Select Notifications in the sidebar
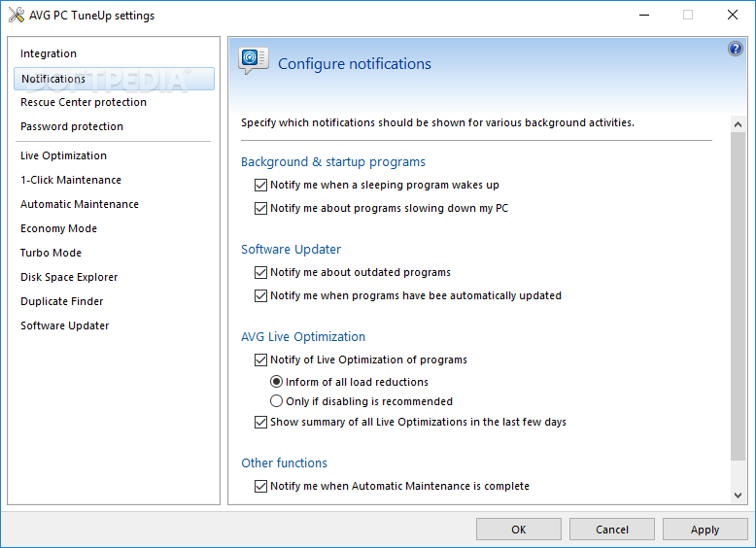Image resolution: width=756 pixels, height=548 pixels. (x=114, y=79)
